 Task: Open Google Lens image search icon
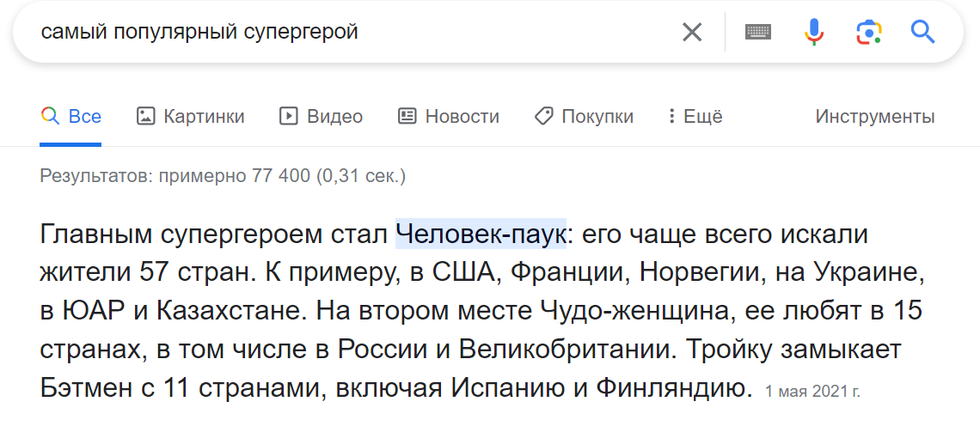pos(869,32)
